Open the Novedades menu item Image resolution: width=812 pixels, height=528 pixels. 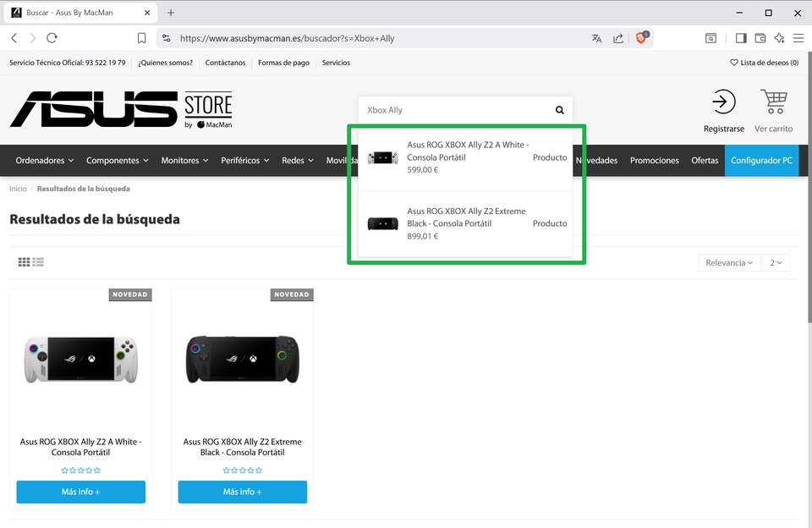[596, 161]
